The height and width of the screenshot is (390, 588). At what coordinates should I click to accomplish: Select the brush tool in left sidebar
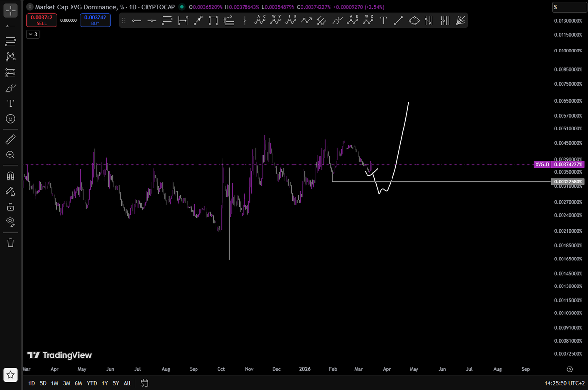(10, 88)
